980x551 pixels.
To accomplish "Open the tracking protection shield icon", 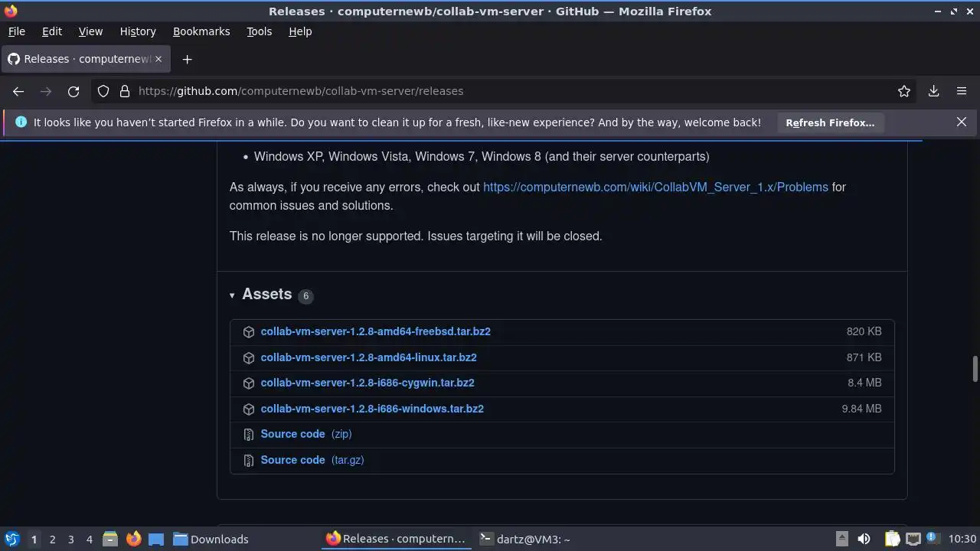I will (x=103, y=91).
